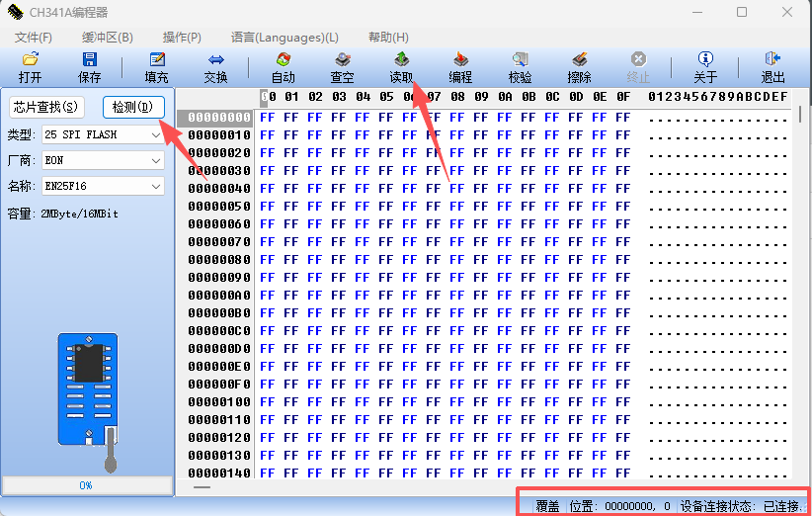The image size is (812, 516).
Task: Click last FF byte in row 00000080
Action: pyautogui.click(x=623, y=260)
